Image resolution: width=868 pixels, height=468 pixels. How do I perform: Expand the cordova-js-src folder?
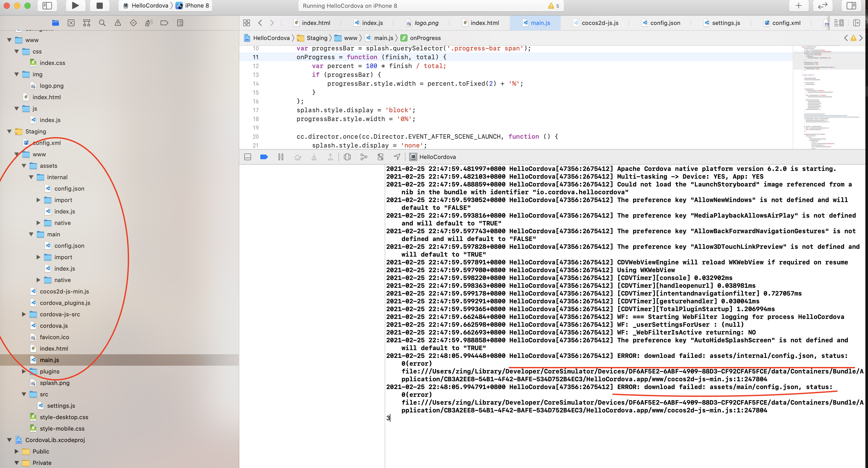coord(24,314)
